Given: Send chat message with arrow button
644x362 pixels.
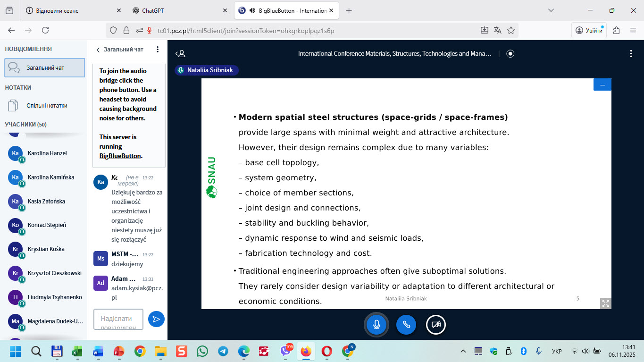Looking at the screenshot, I should (156, 319).
